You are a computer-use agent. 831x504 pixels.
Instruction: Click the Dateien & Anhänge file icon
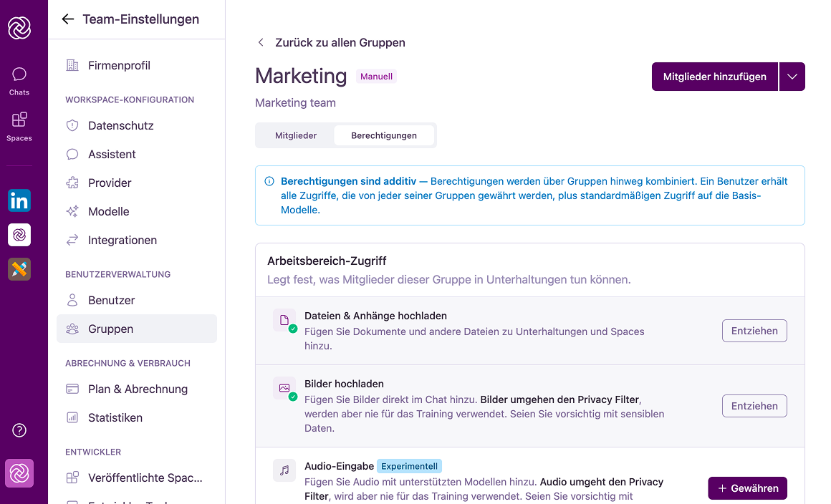click(x=284, y=320)
